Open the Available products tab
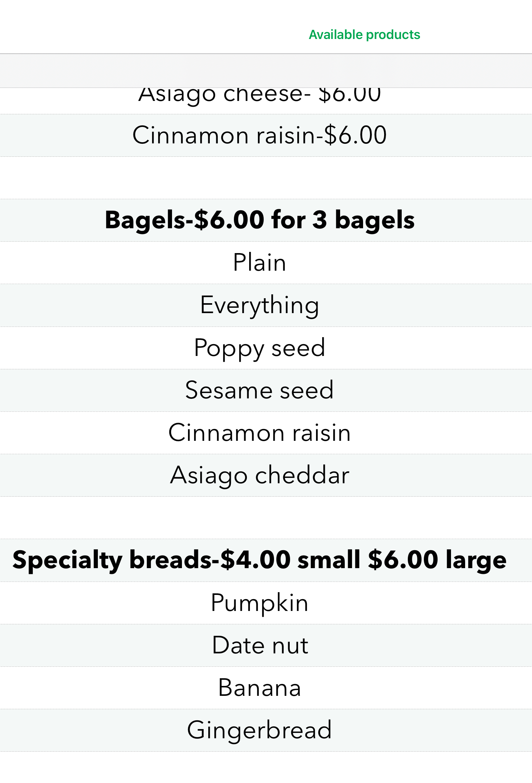Image resolution: width=532 pixels, height=783 pixels. (x=364, y=35)
